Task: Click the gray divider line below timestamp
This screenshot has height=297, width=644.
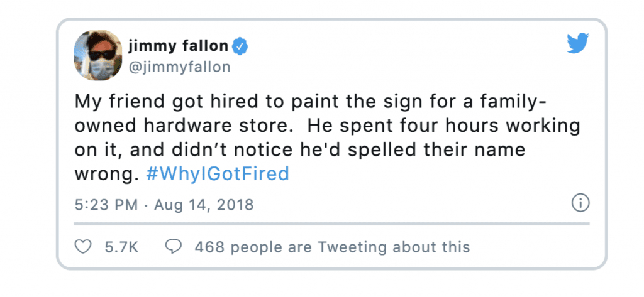Action: 332,224
